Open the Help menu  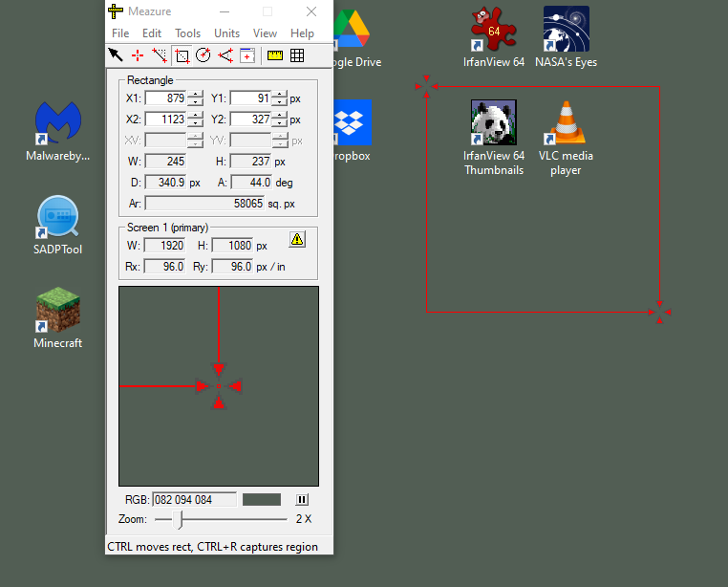[x=302, y=33]
